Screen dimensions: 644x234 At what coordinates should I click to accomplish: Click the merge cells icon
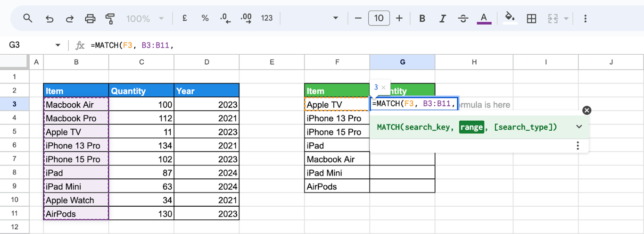pos(553,18)
